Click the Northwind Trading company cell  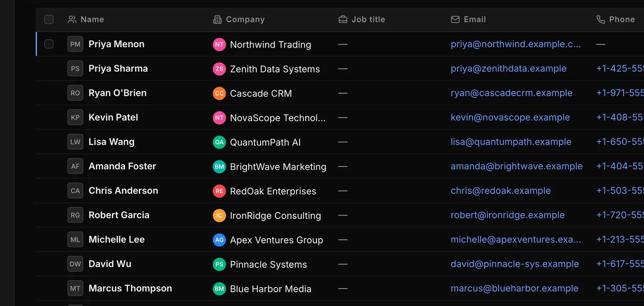coord(270,44)
